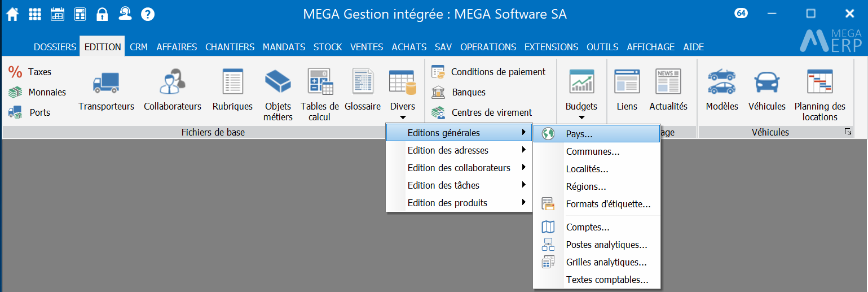Screen dimensions: 868x292
Task: Open the calendar icon in title bar
Action: point(58,14)
